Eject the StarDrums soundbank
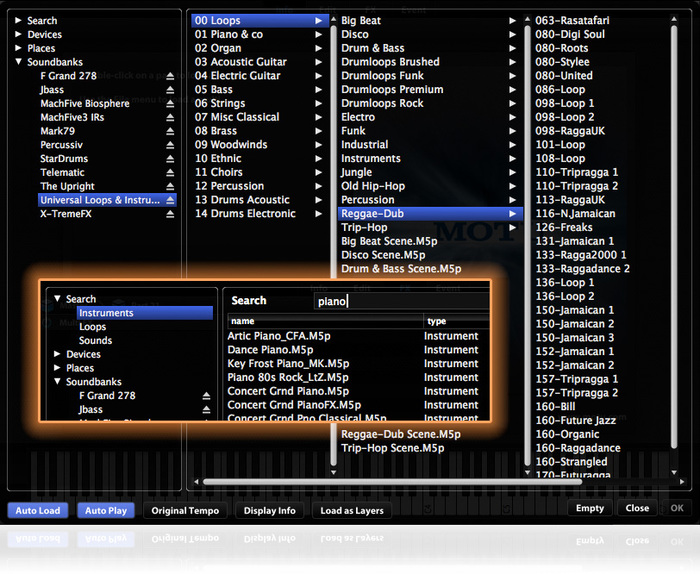 click(x=170, y=159)
